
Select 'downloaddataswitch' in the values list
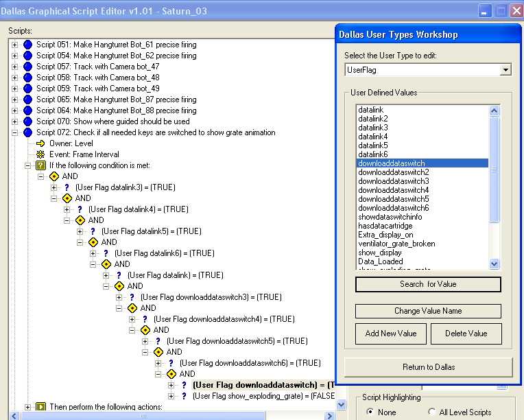coord(422,163)
